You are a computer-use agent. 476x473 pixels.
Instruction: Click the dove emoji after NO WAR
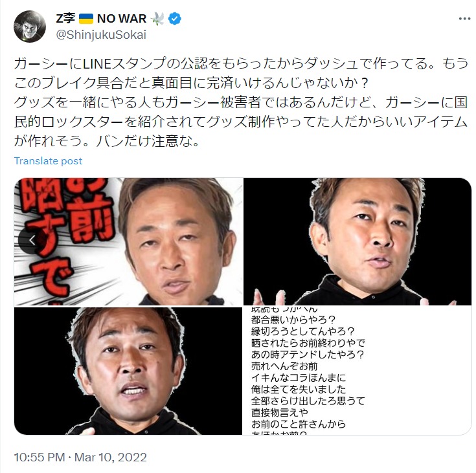pyautogui.click(x=157, y=19)
